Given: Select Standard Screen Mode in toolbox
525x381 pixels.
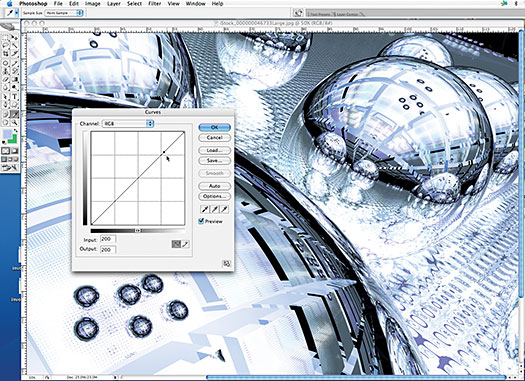Looking at the screenshot, I should click(3, 159).
